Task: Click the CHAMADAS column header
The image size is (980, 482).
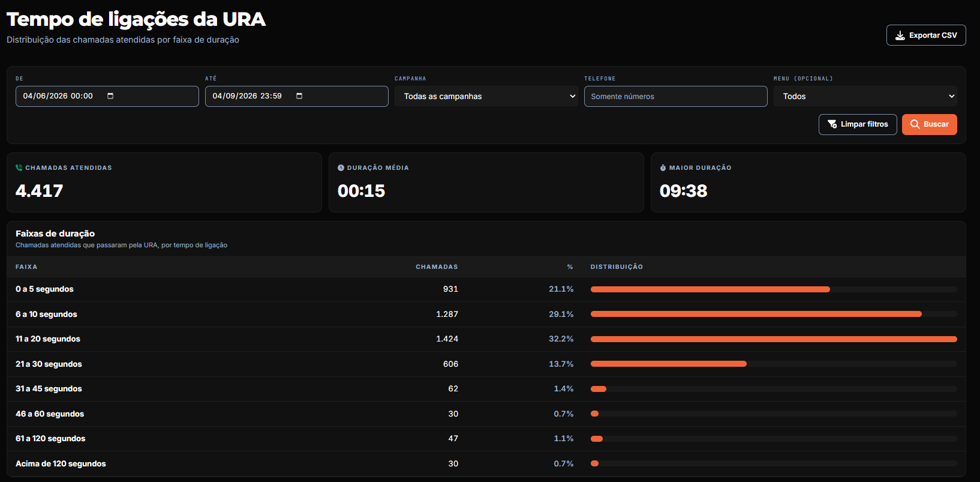Action: (x=437, y=267)
